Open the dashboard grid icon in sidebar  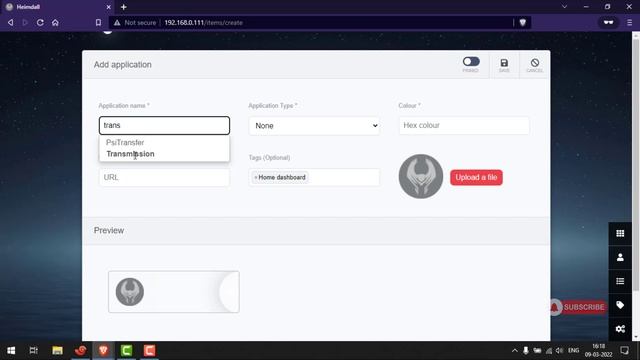620,233
